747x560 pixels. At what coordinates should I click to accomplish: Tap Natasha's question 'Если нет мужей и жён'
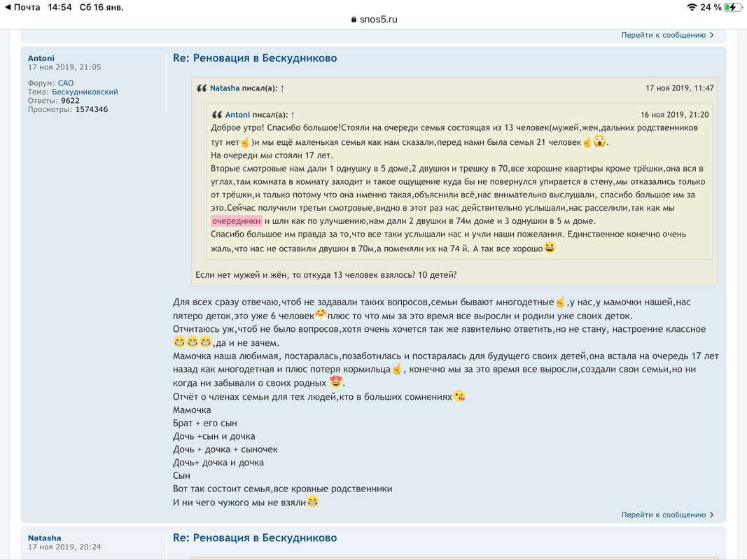pos(326,275)
